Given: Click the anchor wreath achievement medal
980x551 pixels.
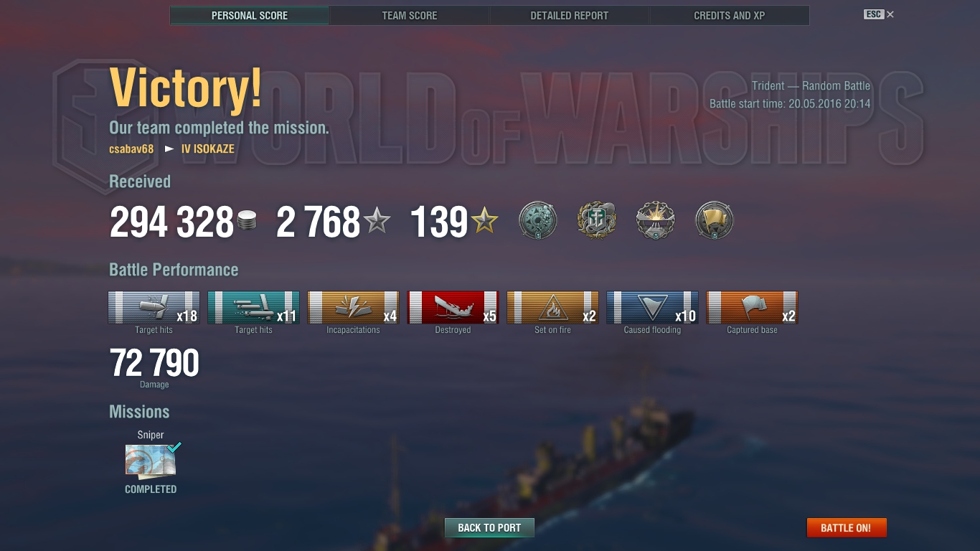Looking at the screenshot, I should tap(597, 220).
